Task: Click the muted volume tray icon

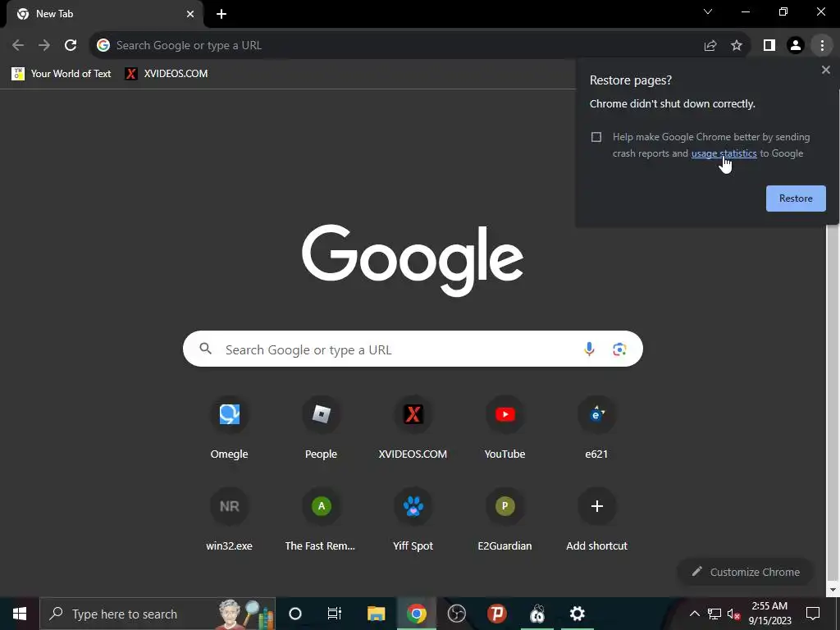Action: tap(733, 614)
